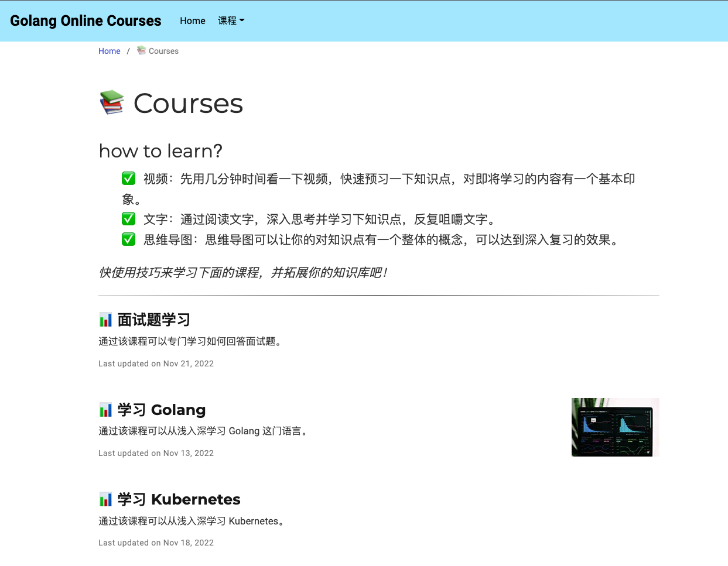Click the 'how to learn?' subheading
Viewport: 728px width, 566px height.
click(x=160, y=151)
